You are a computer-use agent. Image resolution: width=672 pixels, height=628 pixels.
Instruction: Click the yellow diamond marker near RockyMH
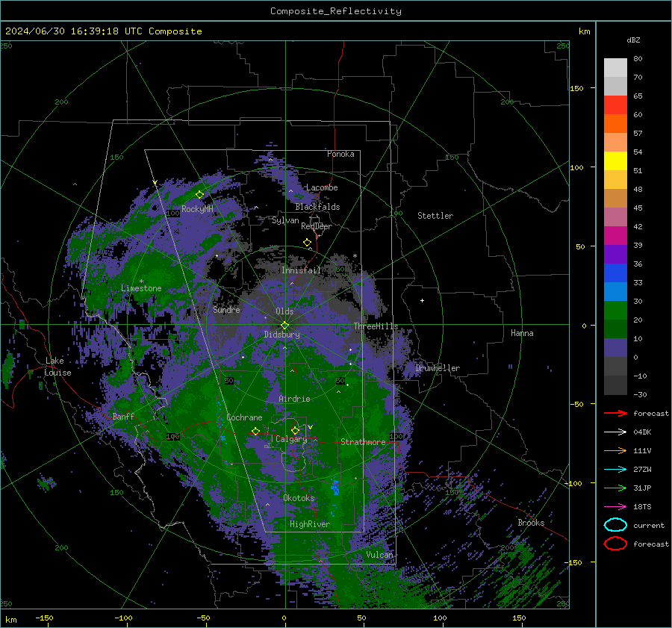click(199, 195)
